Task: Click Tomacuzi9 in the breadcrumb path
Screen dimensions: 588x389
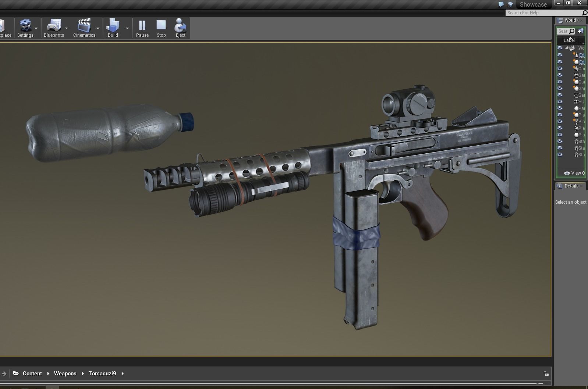Action: click(102, 374)
